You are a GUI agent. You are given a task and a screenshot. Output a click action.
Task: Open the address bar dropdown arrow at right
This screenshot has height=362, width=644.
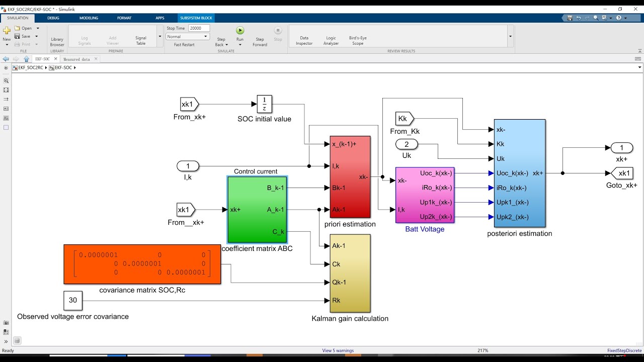coord(639,67)
